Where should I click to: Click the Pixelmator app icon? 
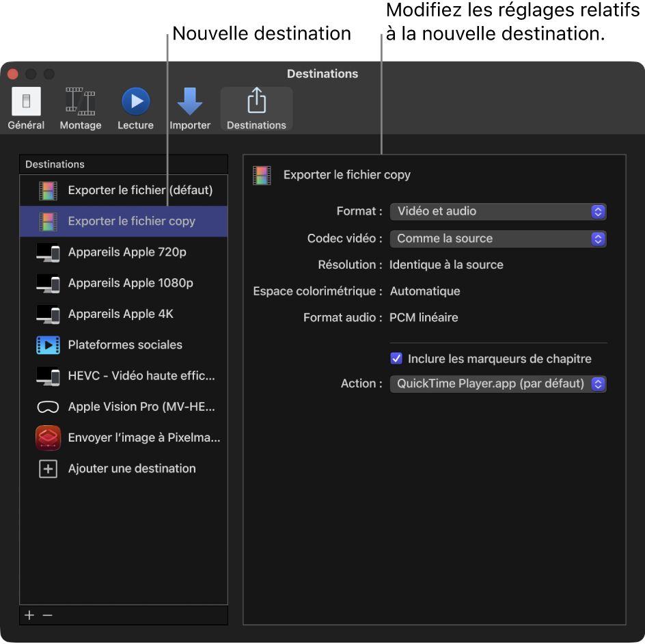(x=48, y=438)
